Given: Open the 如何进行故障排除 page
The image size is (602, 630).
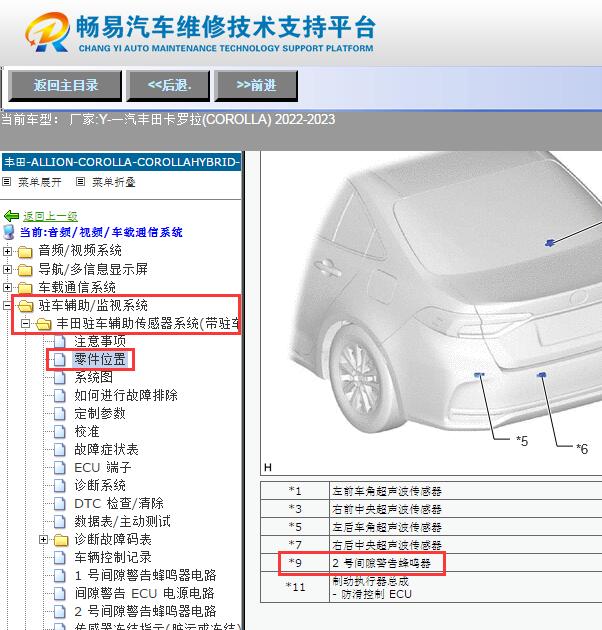Looking at the screenshot, I should coord(126,395).
